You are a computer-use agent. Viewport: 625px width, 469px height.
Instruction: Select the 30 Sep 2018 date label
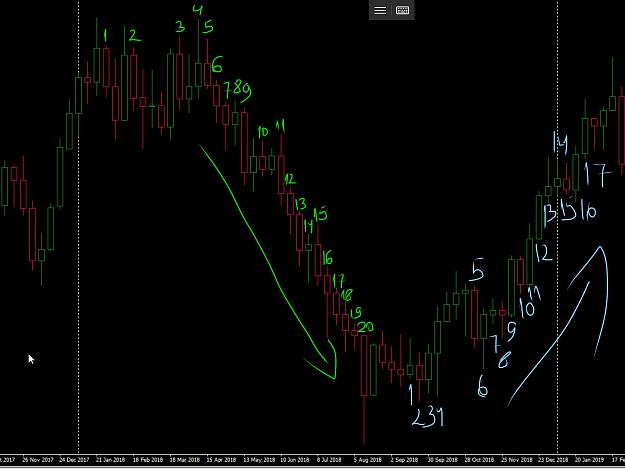(x=442, y=460)
